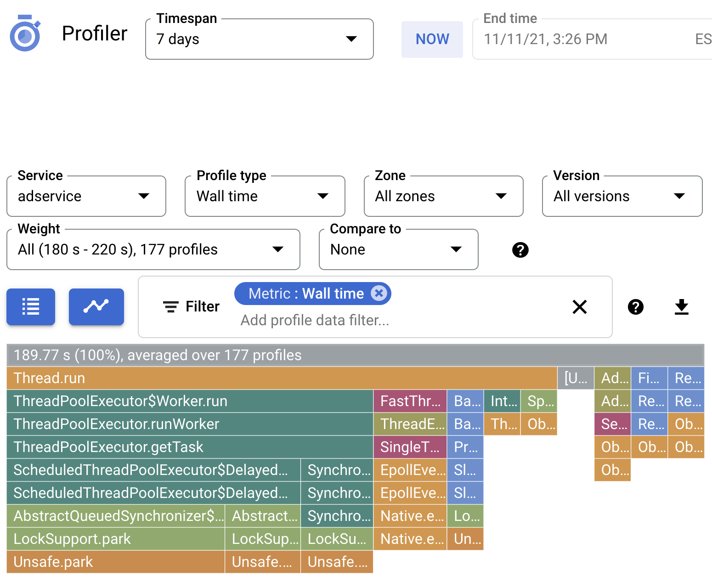Click the Filter funnel icon

pyautogui.click(x=170, y=306)
